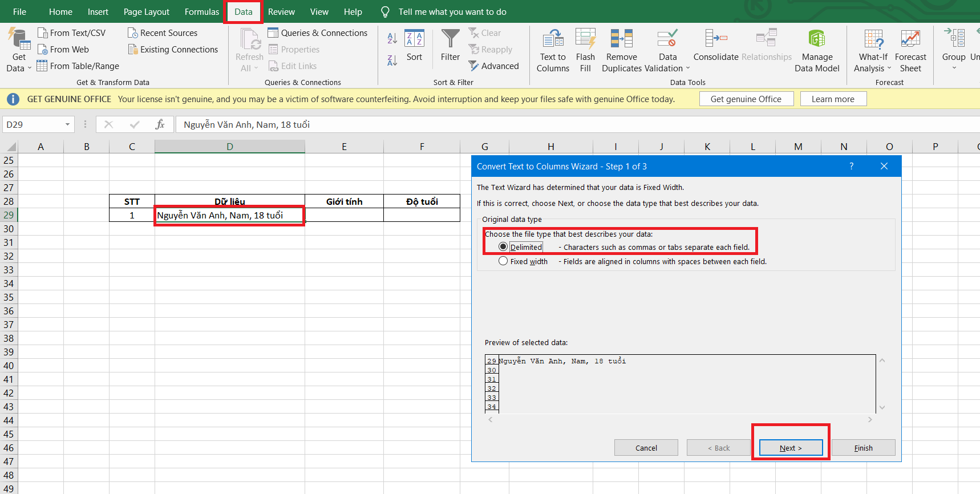This screenshot has width=980, height=494.
Task: Create a Forecast Sheet
Action: [910, 51]
